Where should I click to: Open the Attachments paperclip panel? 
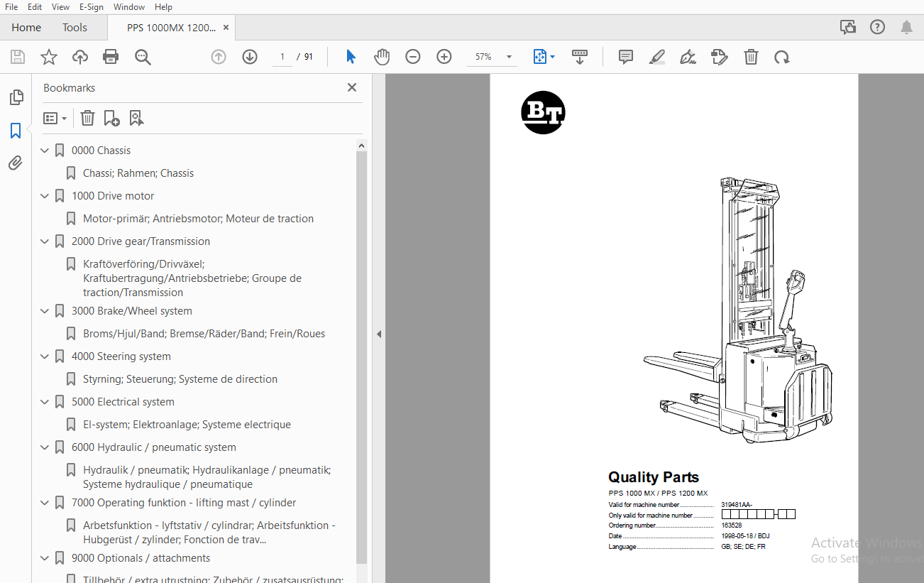16,163
